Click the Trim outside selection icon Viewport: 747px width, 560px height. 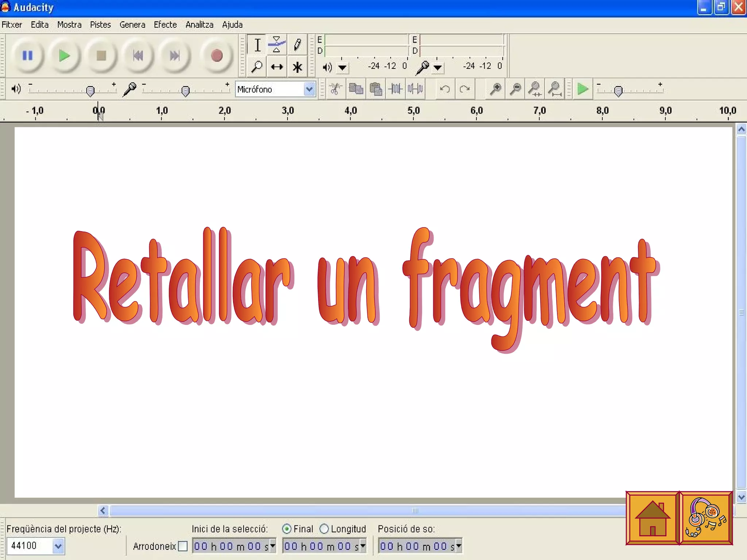395,89
